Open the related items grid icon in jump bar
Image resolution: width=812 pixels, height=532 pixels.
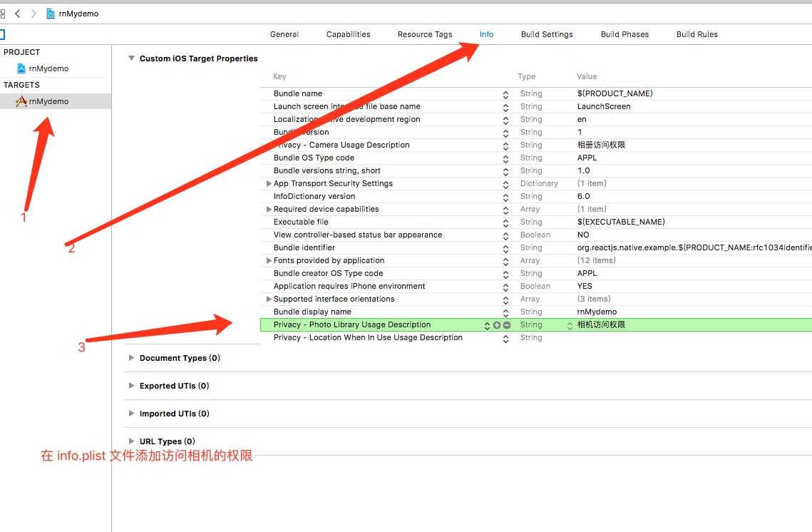pos(2,14)
